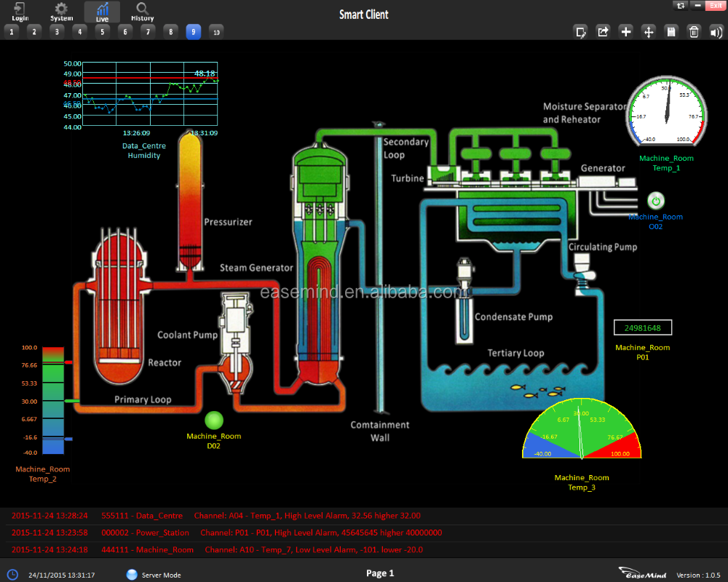Viewport: 728px width, 582px height.
Task: Toggle the Machine_Room O02 power switch
Action: [x=655, y=201]
